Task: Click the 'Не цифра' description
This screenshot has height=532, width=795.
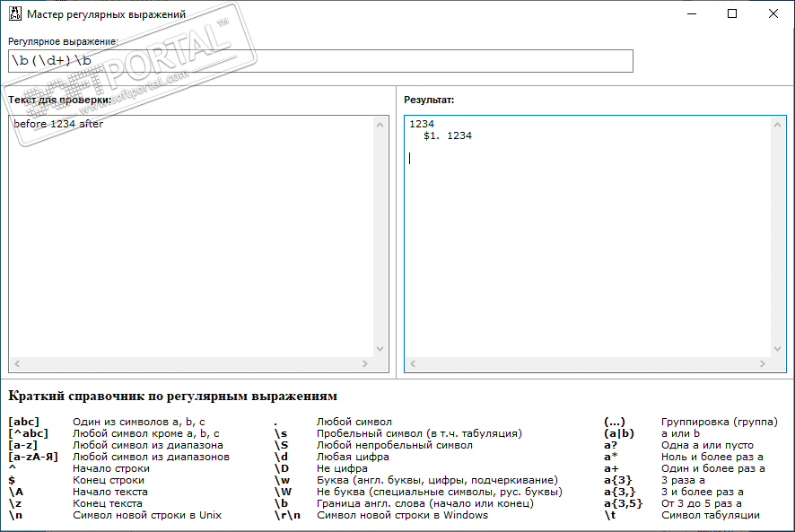Action: [342, 468]
